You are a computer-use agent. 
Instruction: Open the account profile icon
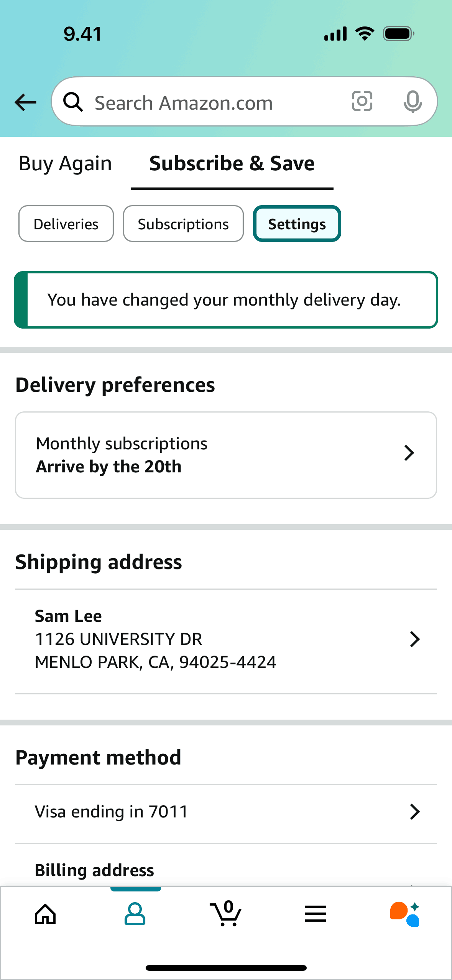[x=135, y=914]
